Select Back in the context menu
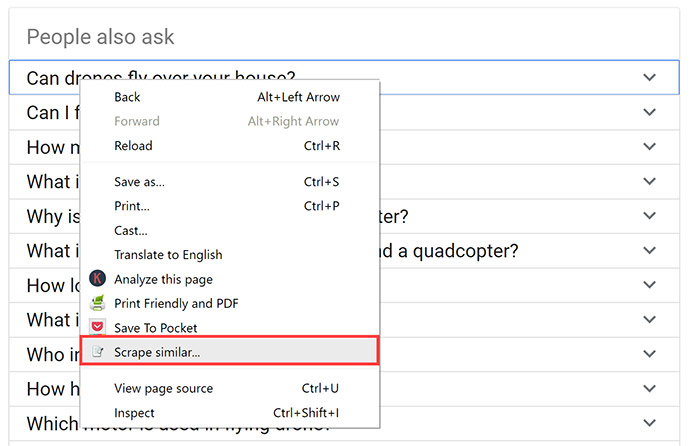Screen dimensions: 700x446 pyautogui.click(x=127, y=97)
